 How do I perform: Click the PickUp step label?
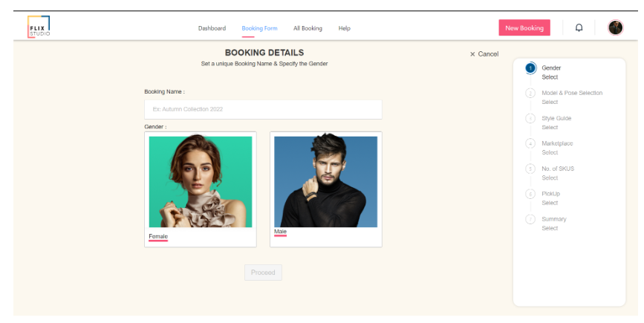(x=550, y=194)
